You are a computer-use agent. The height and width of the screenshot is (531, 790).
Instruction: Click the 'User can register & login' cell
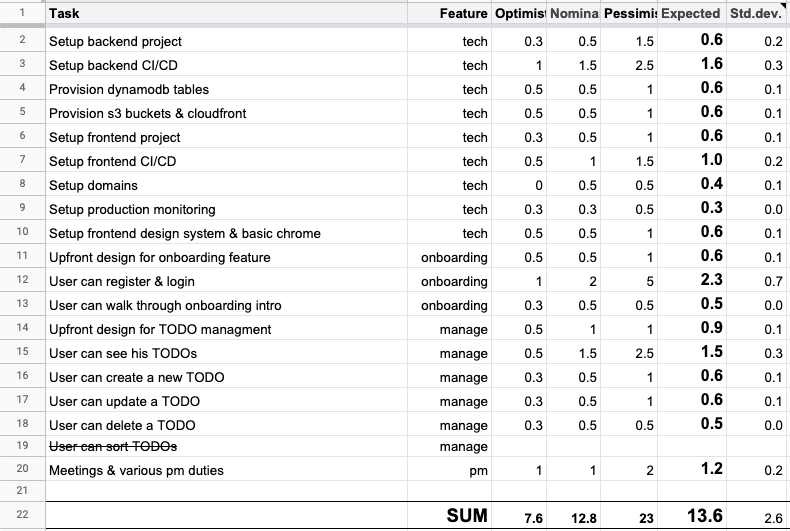pos(226,281)
